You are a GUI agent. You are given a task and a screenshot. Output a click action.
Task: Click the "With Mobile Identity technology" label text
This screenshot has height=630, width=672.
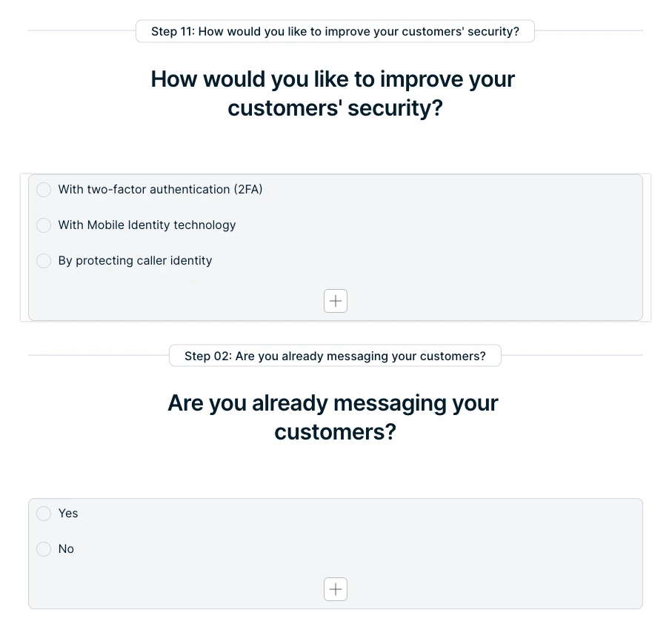tap(147, 225)
